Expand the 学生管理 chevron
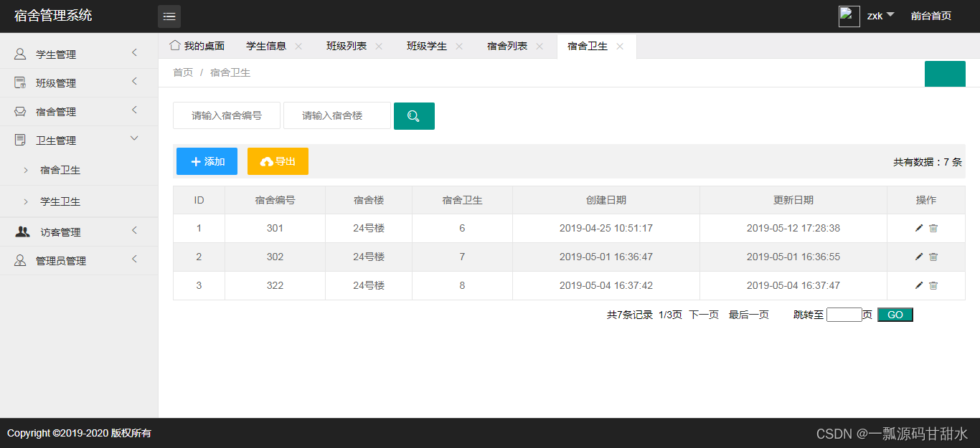The image size is (980, 448). 134,52
